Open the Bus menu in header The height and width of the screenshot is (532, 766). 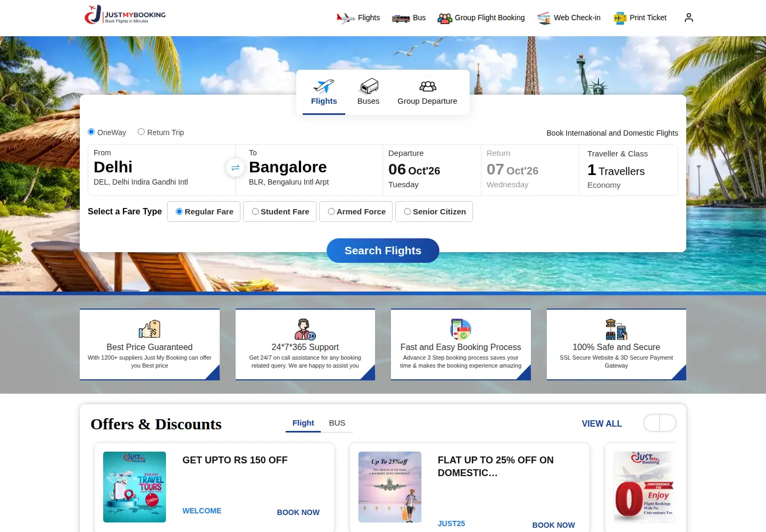pyautogui.click(x=419, y=18)
